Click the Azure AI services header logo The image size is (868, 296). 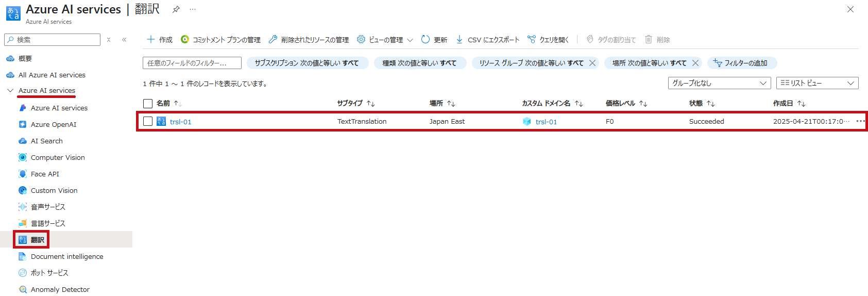click(x=13, y=13)
